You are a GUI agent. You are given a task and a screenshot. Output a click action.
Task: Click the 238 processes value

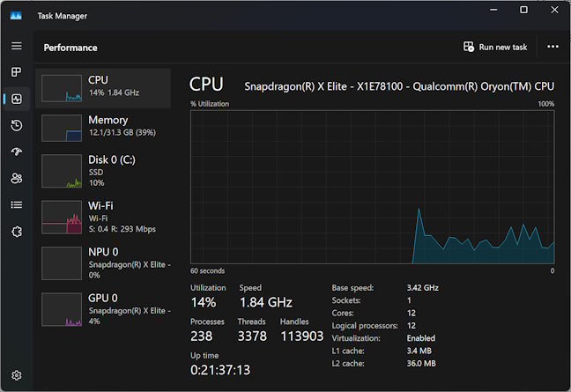coord(202,336)
